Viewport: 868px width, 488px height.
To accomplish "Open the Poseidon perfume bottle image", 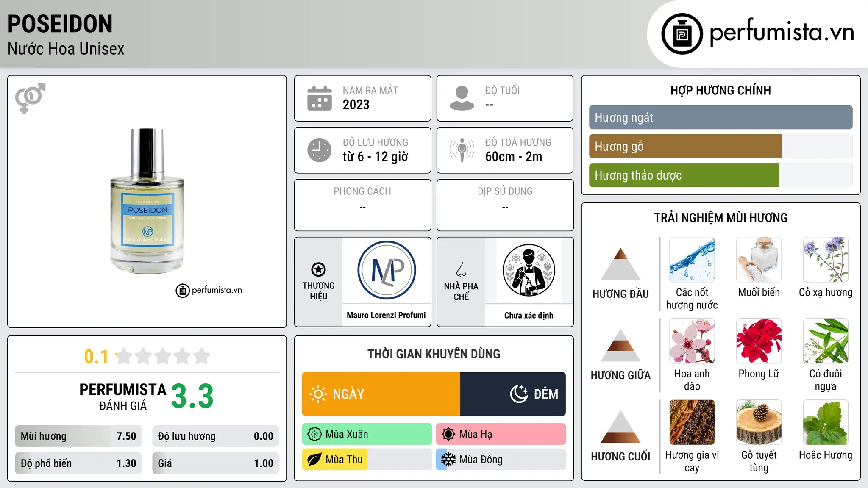I will (147, 201).
